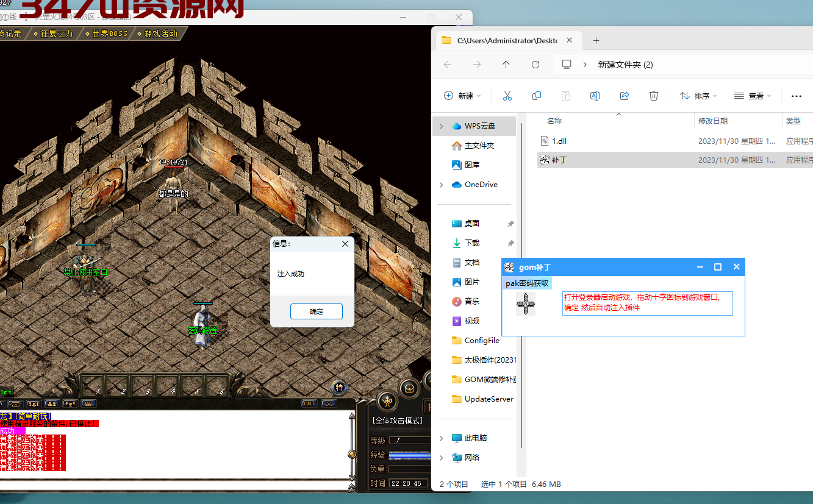Click the Delete trash icon in Explorer
This screenshot has width=813, height=504.
pos(654,96)
